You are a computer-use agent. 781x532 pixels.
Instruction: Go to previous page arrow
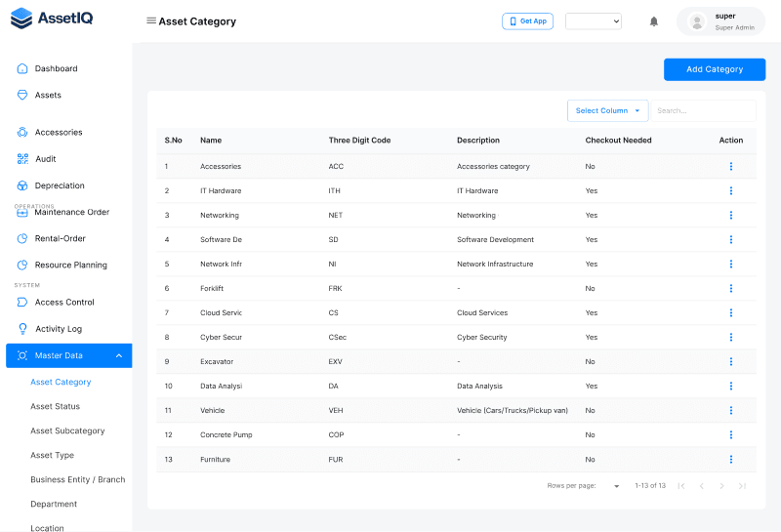pyautogui.click(x=701, y=486)
